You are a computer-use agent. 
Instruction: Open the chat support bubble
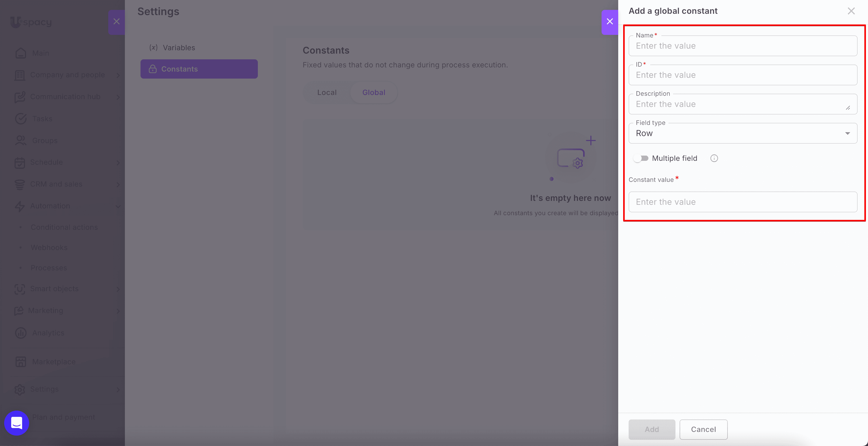[16, 423]
